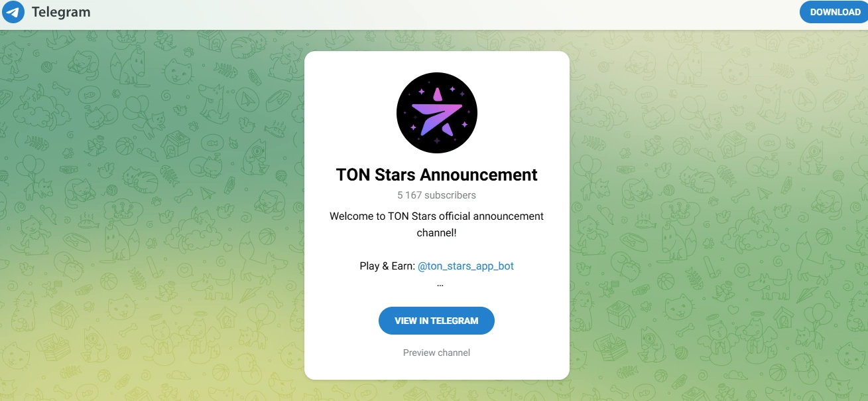This screenshot has height=401, width=868.
Task: Click the doodle background left of card
Action: point(153,212)
